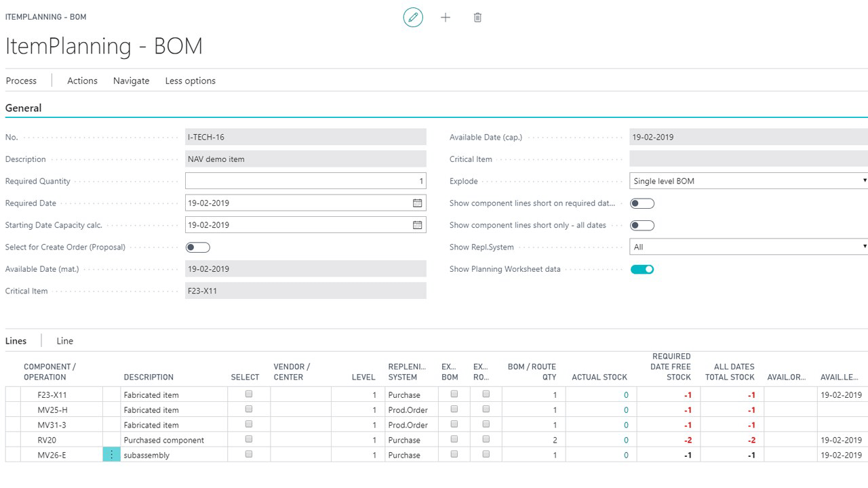Click Critical Item field F23-X11
This screenshot has width=868, height=488.
tap(306, 291)
